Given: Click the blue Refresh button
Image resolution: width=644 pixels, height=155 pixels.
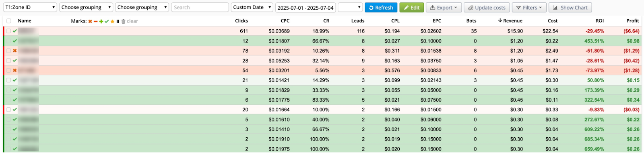Looking at the screenshot, I should pyautogui.click(x=381, y=7).
